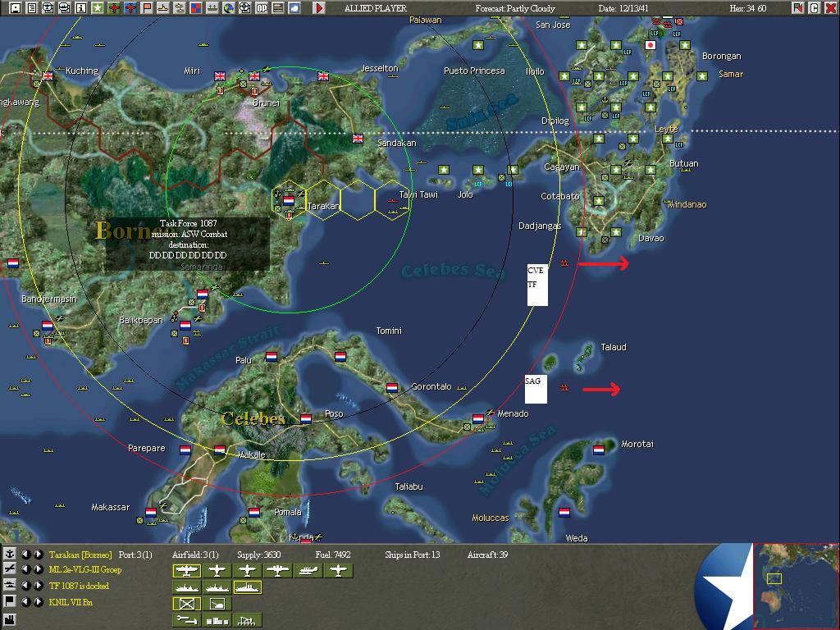Click the Japanese flag near Borongan
Viewport: 840px width, 630px height.
(651, 45)
